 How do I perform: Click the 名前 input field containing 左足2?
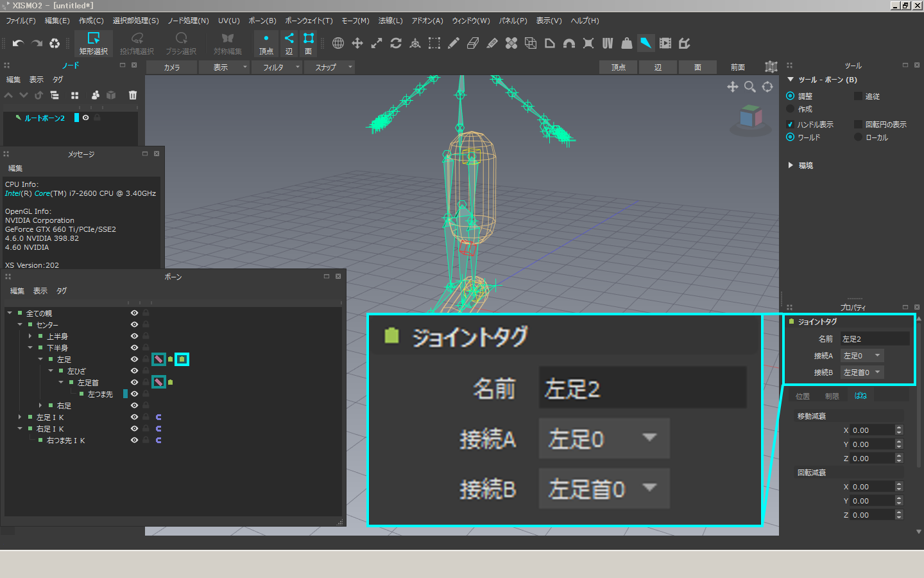pos(875,338)
